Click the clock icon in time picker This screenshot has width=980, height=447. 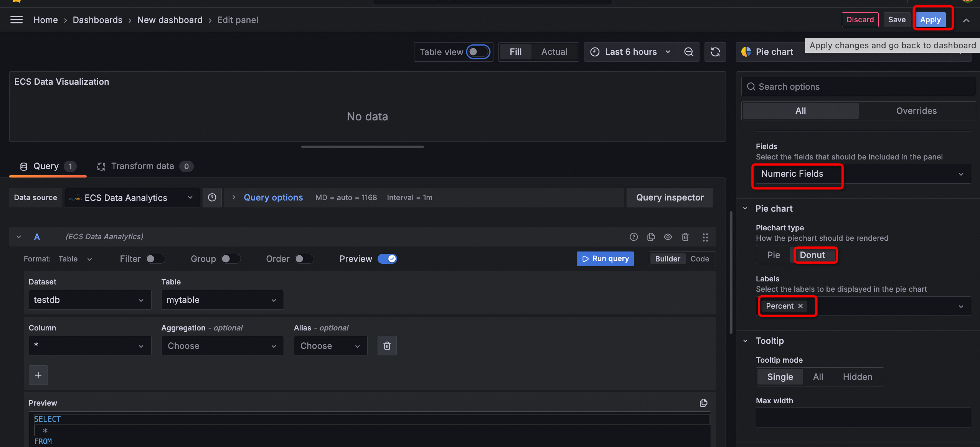click(x=595, y=52)
